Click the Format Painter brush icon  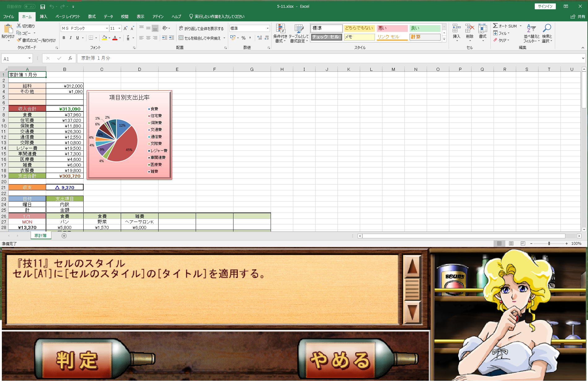point(19,40)
